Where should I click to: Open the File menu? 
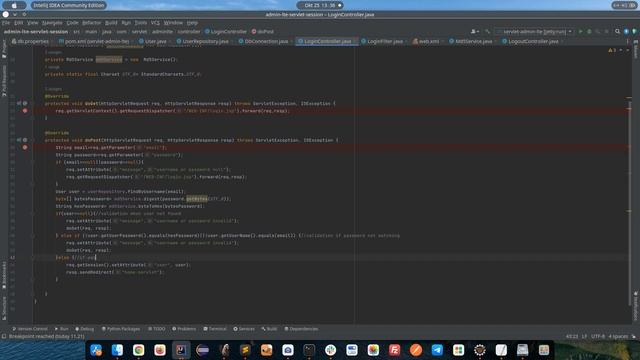tap(6, 23)
